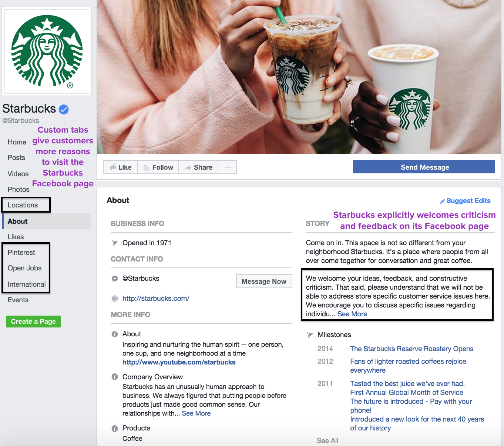
Task: Click the Message Now button
Action: tap(264, 281)
